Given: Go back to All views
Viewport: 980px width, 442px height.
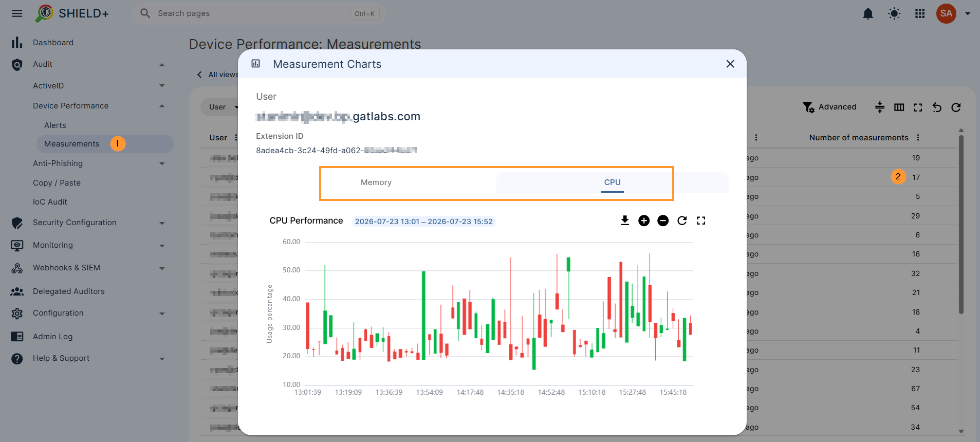Looking at the screenshot, I should coord(218,75).
